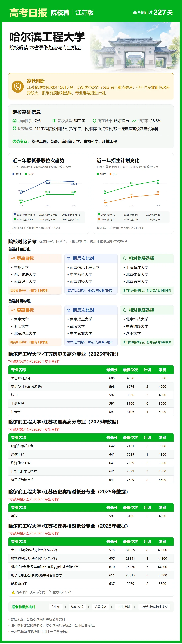This screenshot has width=182, height=644.
Task: Click 土木工程(高收费)(中外合作办学) row name
Action: pos(34,550)
